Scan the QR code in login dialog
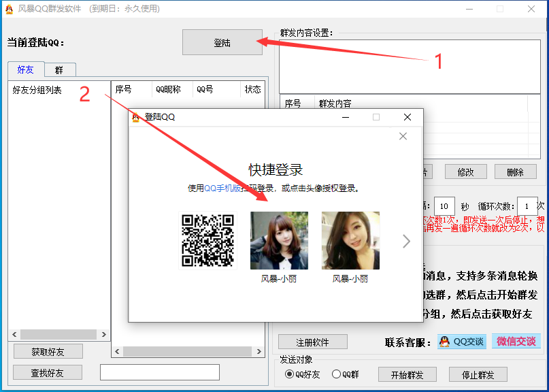This screenshot has width=549, height=392. pos(207,241)
